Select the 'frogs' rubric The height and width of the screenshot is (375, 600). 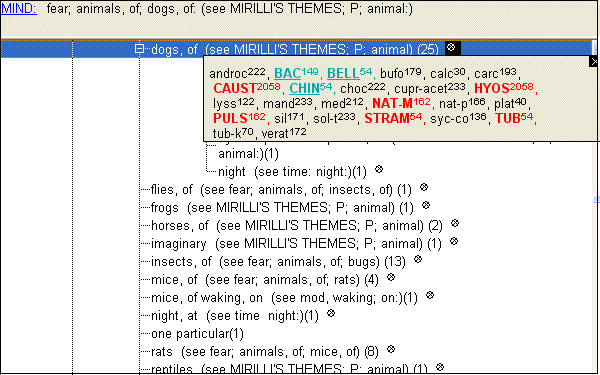[282, 208]
